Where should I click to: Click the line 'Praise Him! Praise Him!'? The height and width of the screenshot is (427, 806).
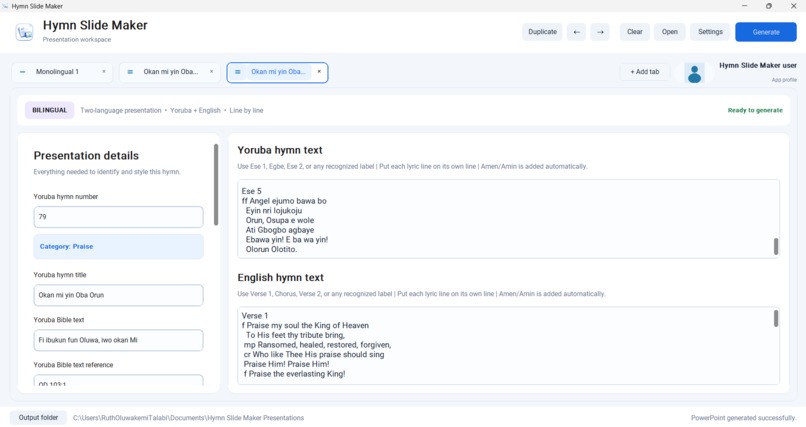click(x=286, y=364)
